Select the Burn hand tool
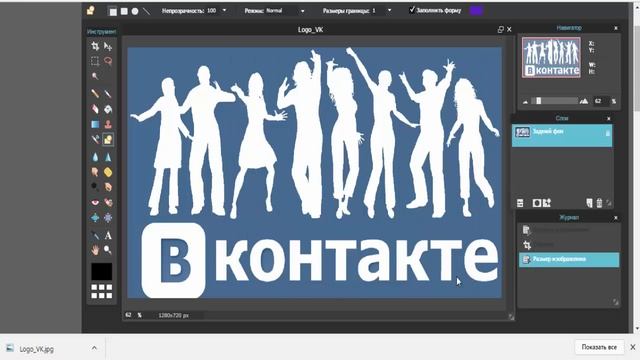This screenshot has width=640, height=360. tap(108, 187)
